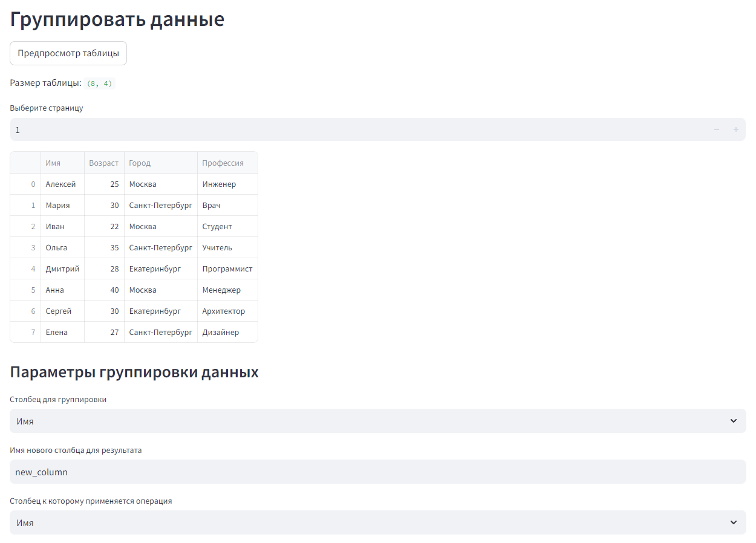Click the 'Архитектор' cell

click(227, 311)
